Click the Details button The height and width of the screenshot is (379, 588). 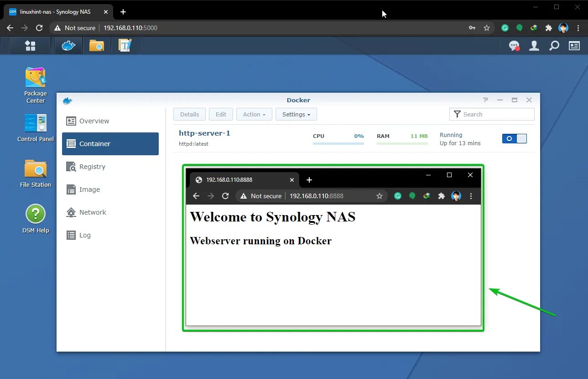[189, 114]
